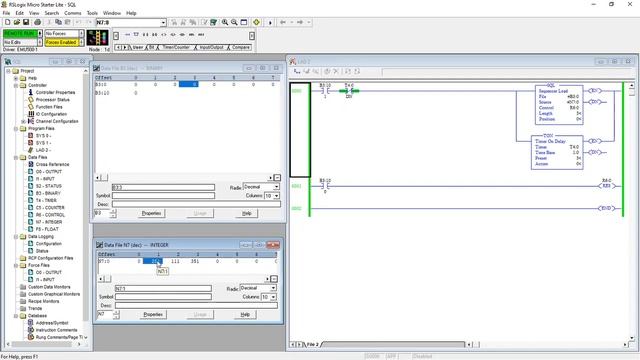Open Radix dropdown in N7 data file window

tap(273, 288)
